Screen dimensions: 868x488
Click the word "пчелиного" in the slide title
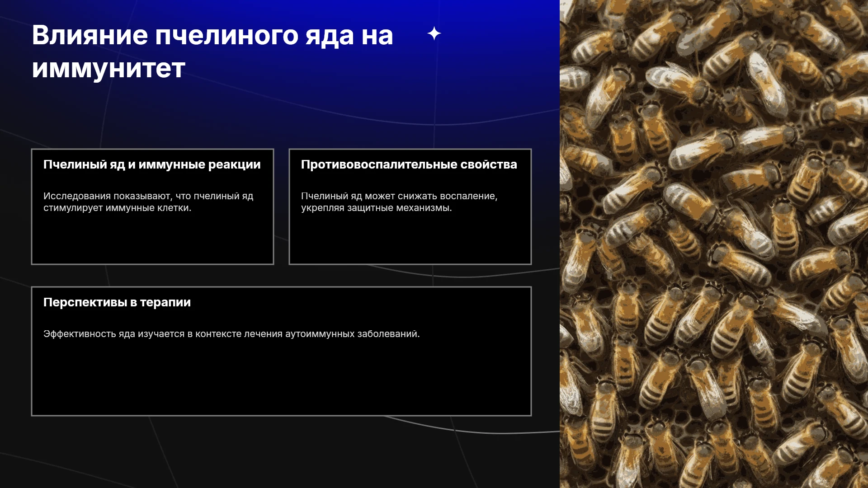coord(226,35)
